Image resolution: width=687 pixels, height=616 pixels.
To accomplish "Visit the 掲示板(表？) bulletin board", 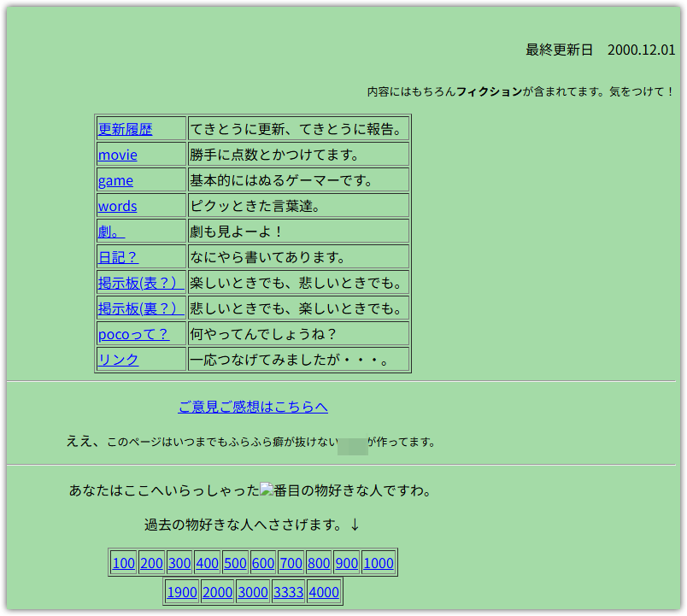I will [x=140, y=283].
